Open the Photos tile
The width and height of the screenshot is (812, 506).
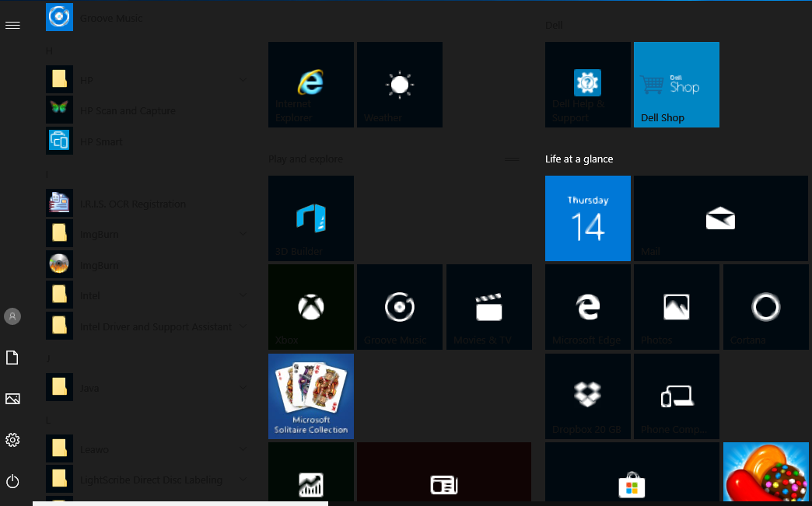(x=677, y=307)
